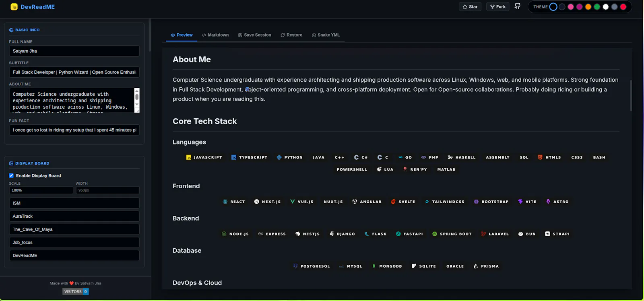Click the React frontend badge
The width and height of the screenshot is (644, 301).
(234, 202)
